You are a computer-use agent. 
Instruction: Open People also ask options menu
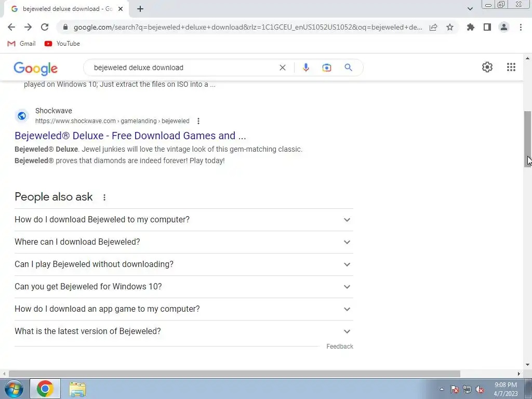coord(104,197)
